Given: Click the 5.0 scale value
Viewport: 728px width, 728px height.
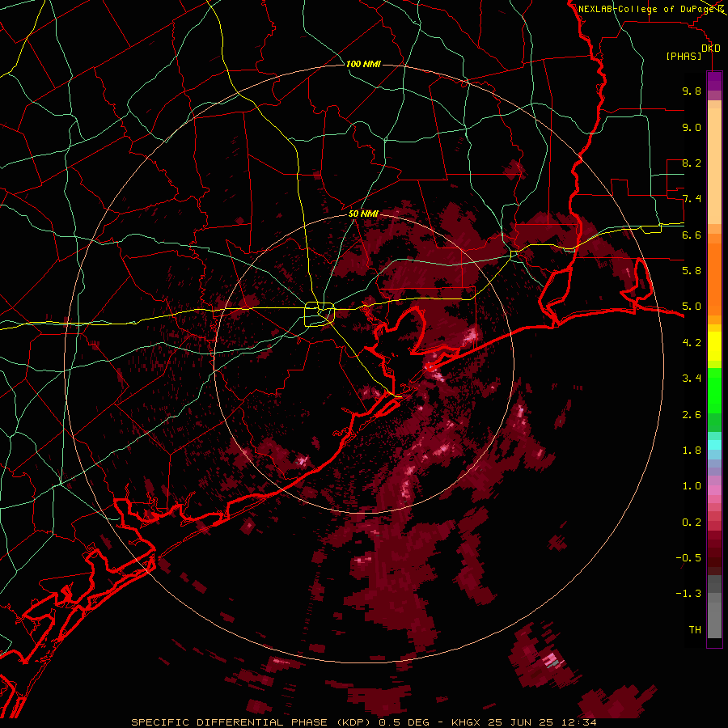Looking at the screenshot, I should coord(692,307).
